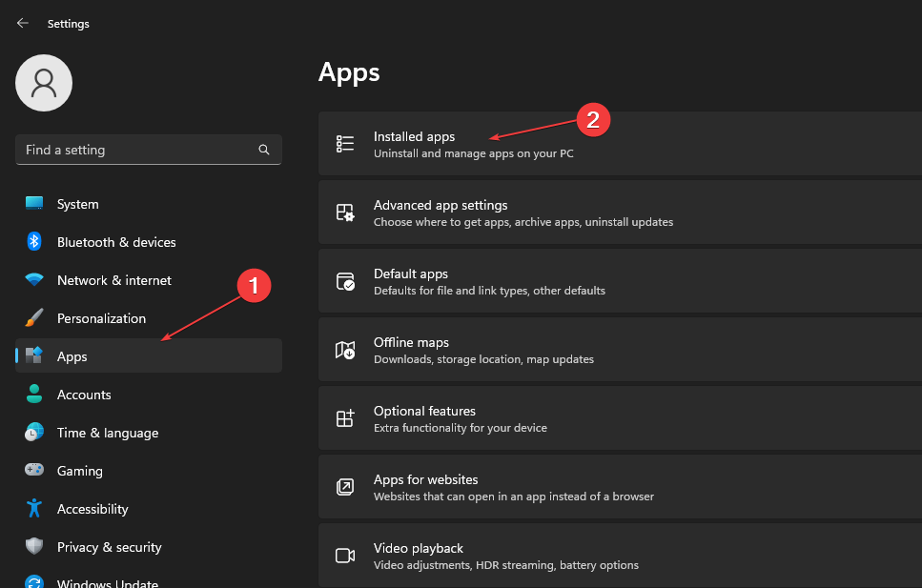Click the Bluetooth & devices icon
Screen dimensions: 922x588
click(x=34, y=242)
